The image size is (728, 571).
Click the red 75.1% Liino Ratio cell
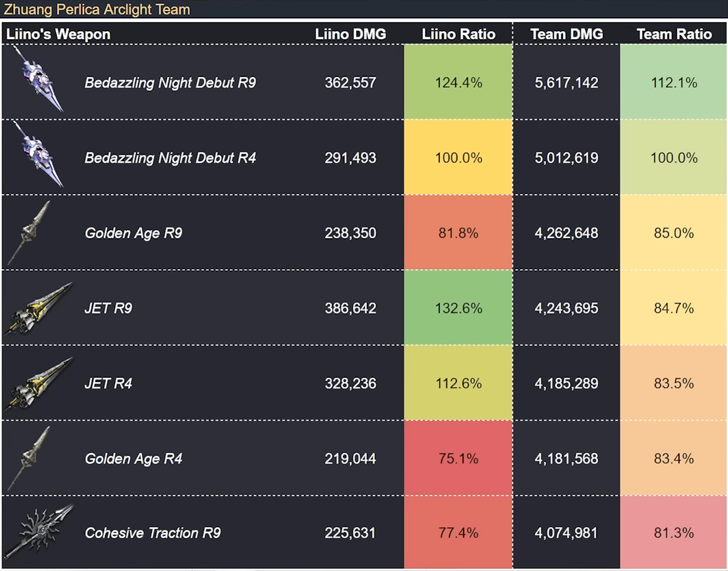click(x=458, y=458)
